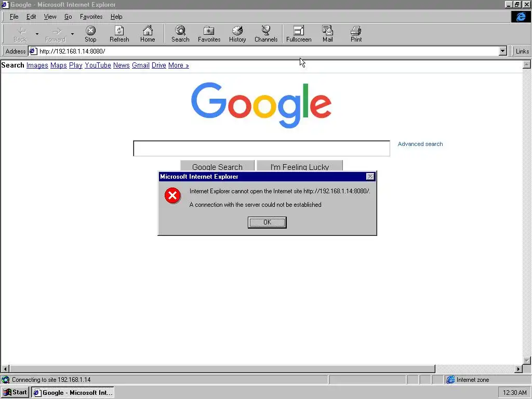532x399 pixels.
Task: Click the Search label on Google bar
Action: (x=12, y=65)
